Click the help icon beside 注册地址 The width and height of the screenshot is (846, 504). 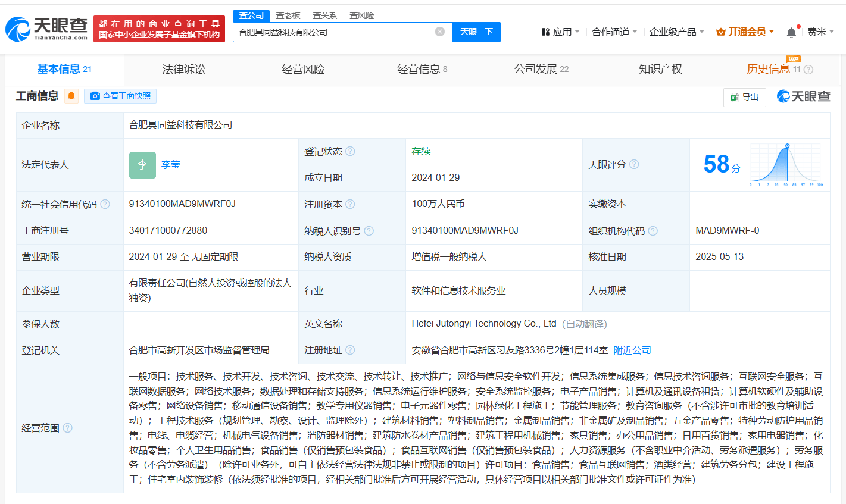pyautogui.click(x=350, y=350)
